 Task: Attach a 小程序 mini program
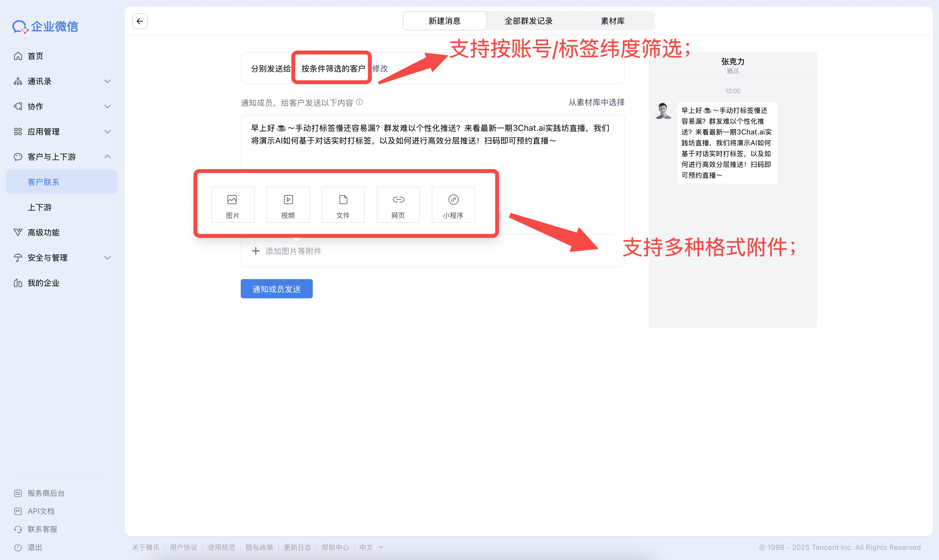coord(453,205)
